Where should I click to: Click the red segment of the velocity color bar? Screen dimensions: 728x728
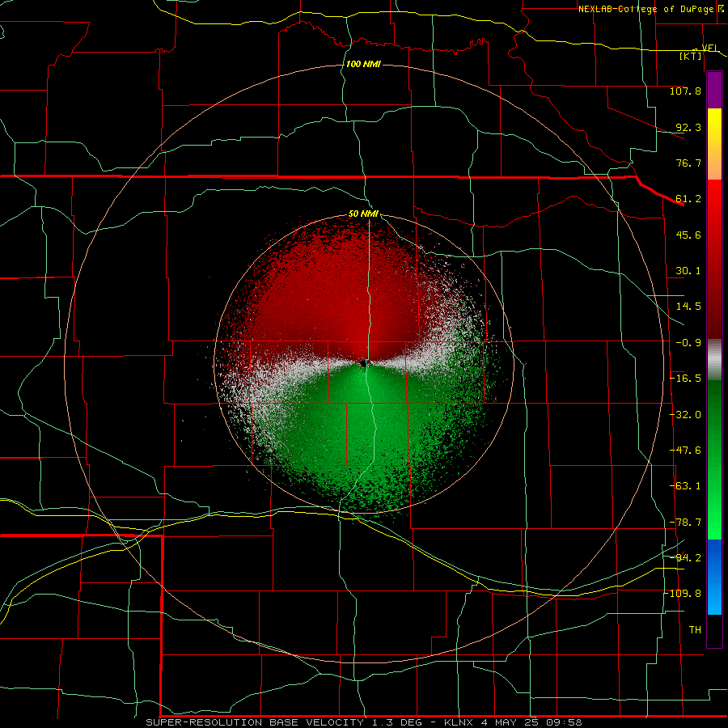(714, 259)
